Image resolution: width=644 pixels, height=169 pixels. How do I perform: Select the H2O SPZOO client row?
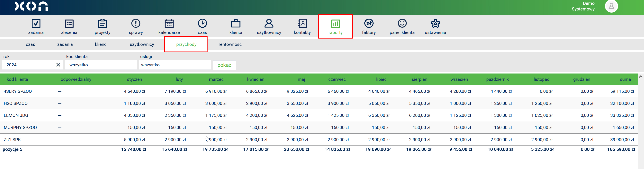(319, 103)
